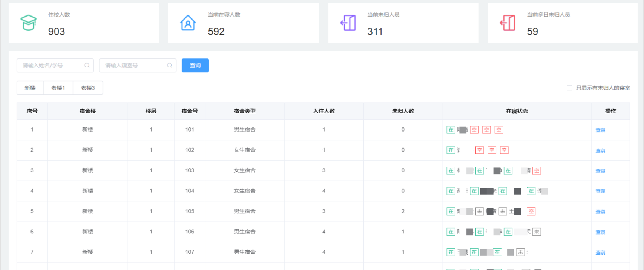
Task: Click room number cell 103
Action: coord(190,171)
